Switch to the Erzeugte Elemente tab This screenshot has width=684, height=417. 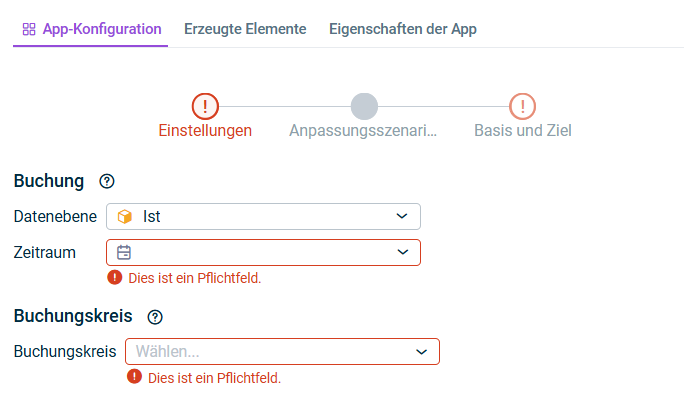245,29
